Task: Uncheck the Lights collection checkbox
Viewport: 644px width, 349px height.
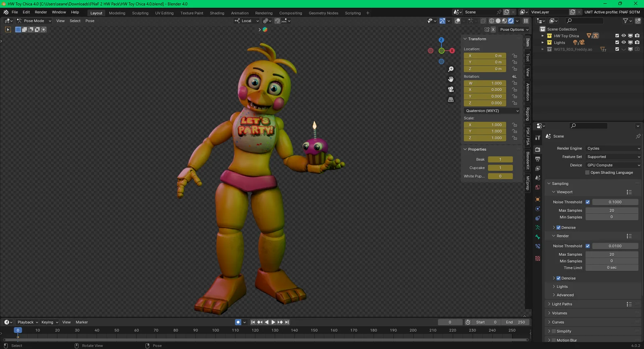Action: (617, 42)
